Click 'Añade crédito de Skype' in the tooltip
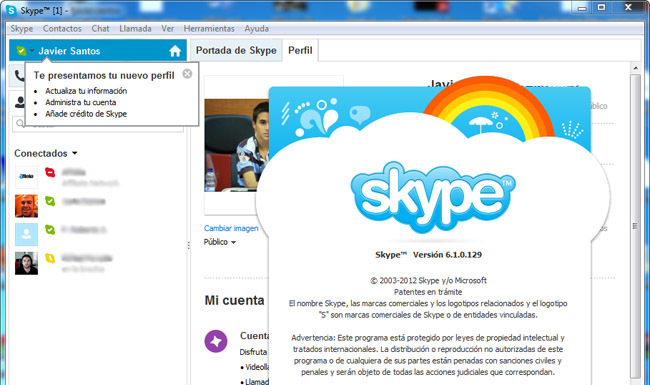This screenshot has width=650, height=385. (86, 114)
